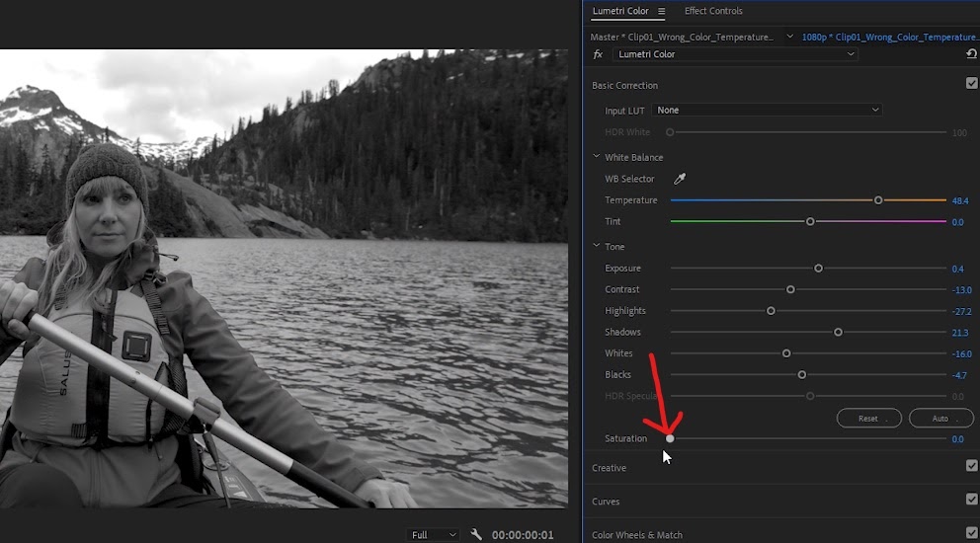Open the Input LUT dropdown
Viewport: 980px width, 543px height.
tap(767, 110)
